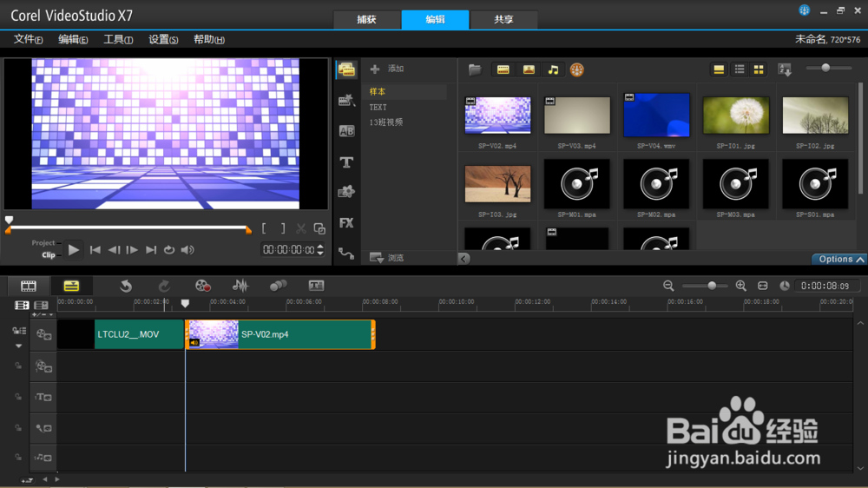Fit the project in the timeline window
The height and width of the screenshot is (488, 868).
[763, 286]
